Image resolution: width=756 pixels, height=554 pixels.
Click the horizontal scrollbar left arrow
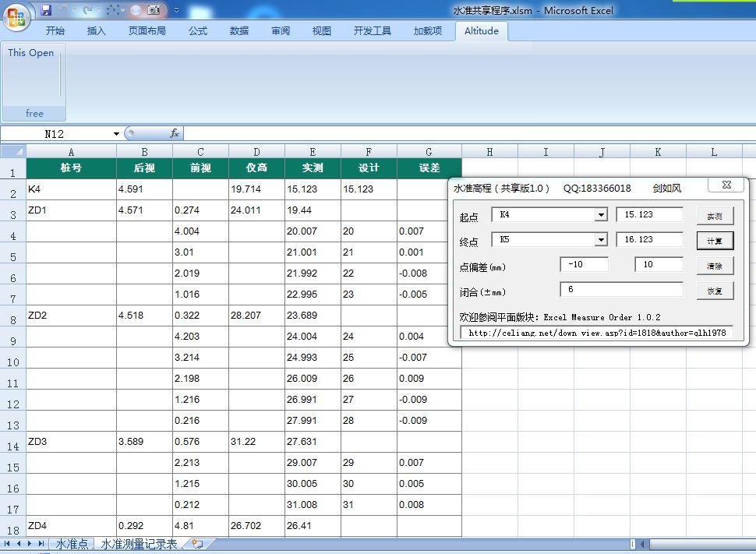point(642,544)
